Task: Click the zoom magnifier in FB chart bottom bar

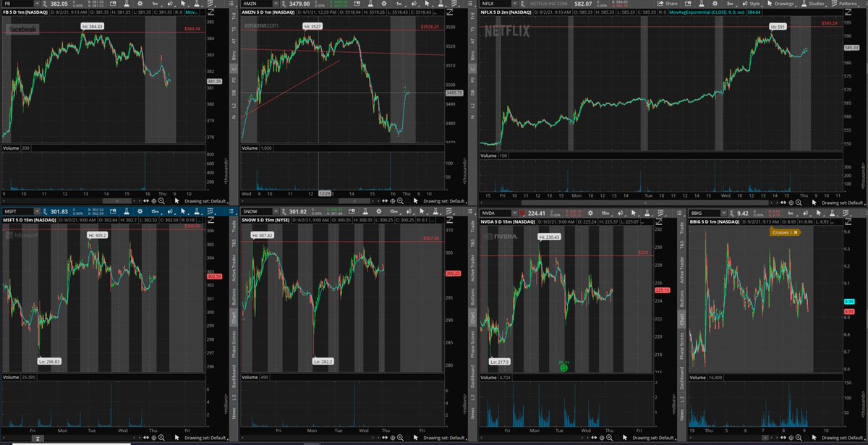Action: (x=161, y=200)
